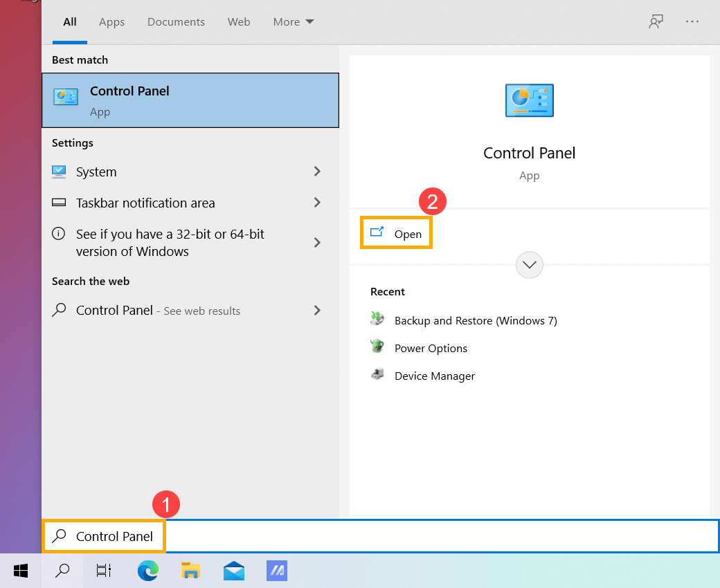Viewport: 720px width, 588px height.
Task: Open File Explorer from the taskbar
Action: [x=190, y=571]
